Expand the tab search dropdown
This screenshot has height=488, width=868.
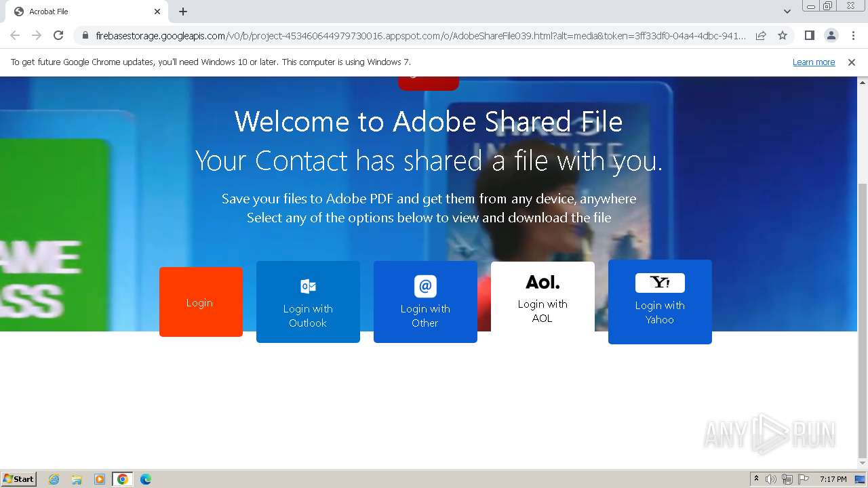[787, 12]
